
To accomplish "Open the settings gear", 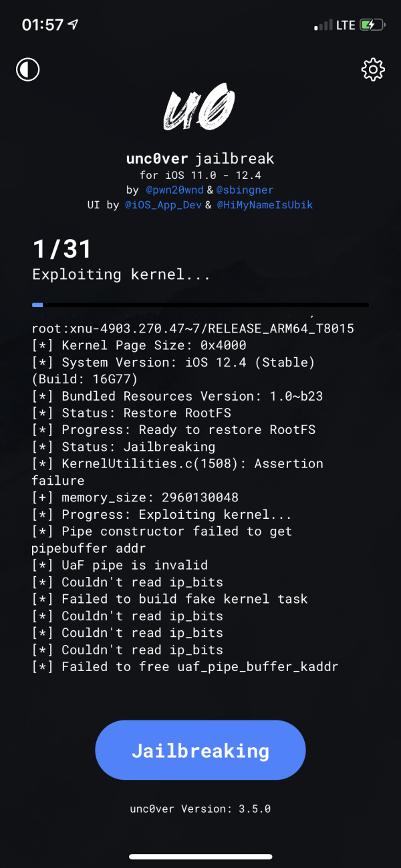I will click(x=373, y=69).
